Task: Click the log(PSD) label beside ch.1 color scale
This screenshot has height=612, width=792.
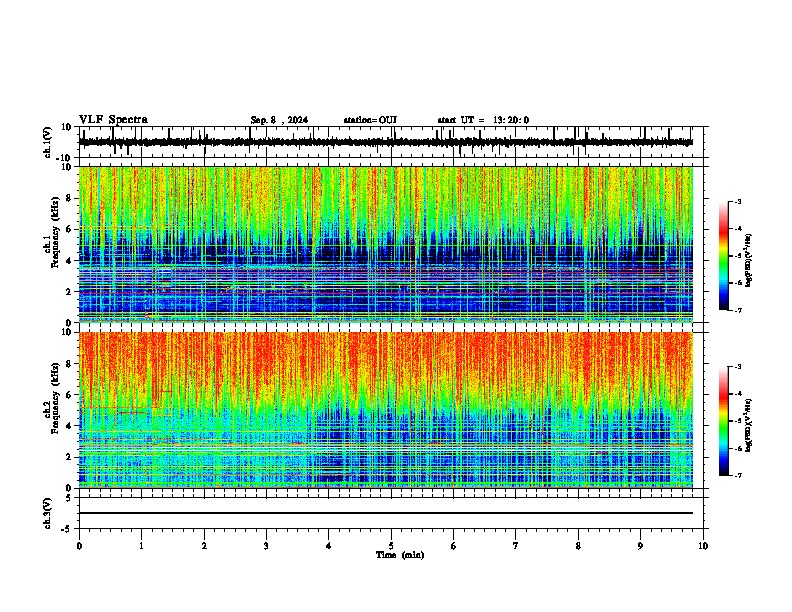Action: pyautogui.click(x=748, y=260)
